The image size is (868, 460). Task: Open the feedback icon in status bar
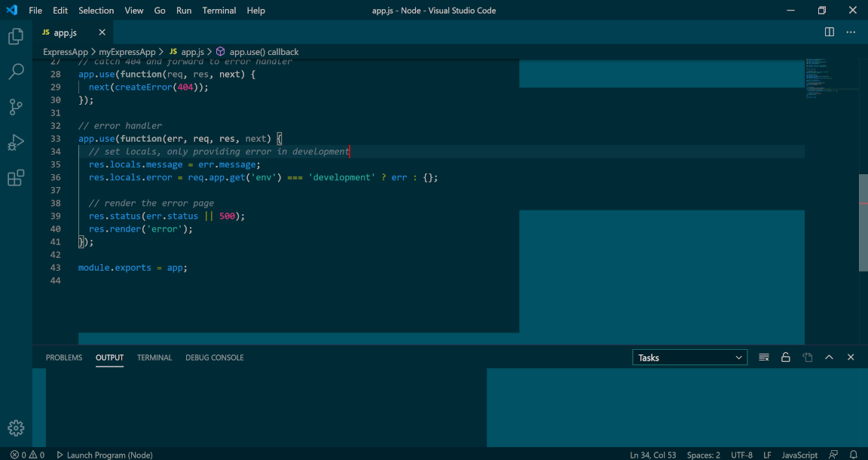[x=833, y=455]
